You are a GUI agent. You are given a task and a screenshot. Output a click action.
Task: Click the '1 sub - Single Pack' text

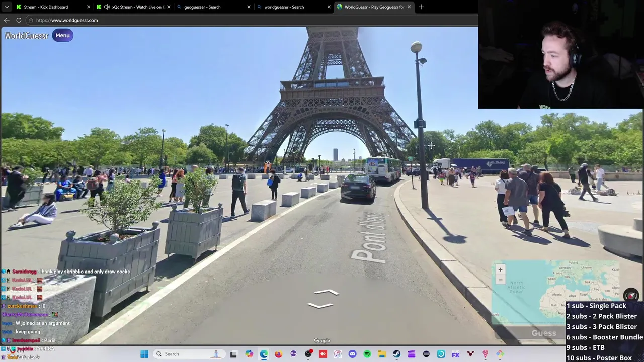(x=596, y=306)
